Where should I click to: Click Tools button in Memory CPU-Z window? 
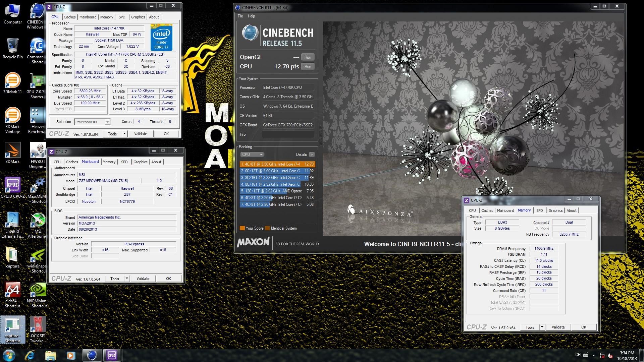pos(530,327)
